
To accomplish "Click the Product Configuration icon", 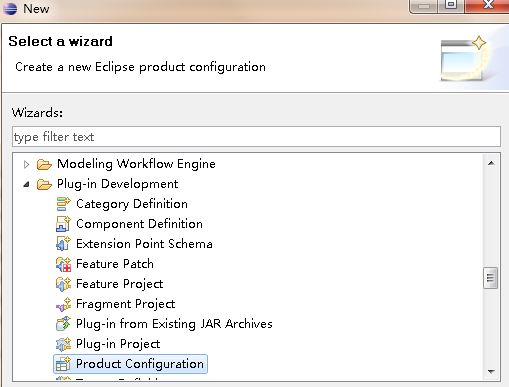I will 63,364.
